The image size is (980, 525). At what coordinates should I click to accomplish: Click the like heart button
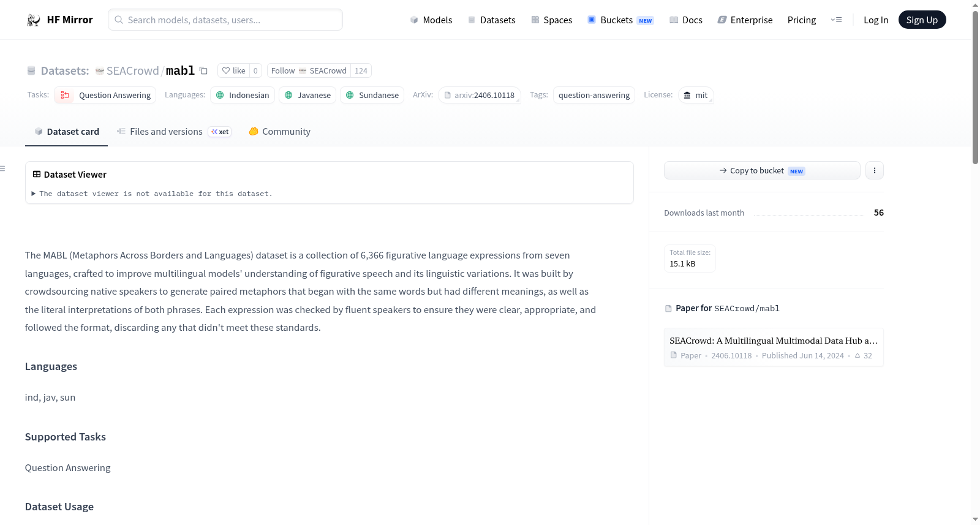(233, 71)
